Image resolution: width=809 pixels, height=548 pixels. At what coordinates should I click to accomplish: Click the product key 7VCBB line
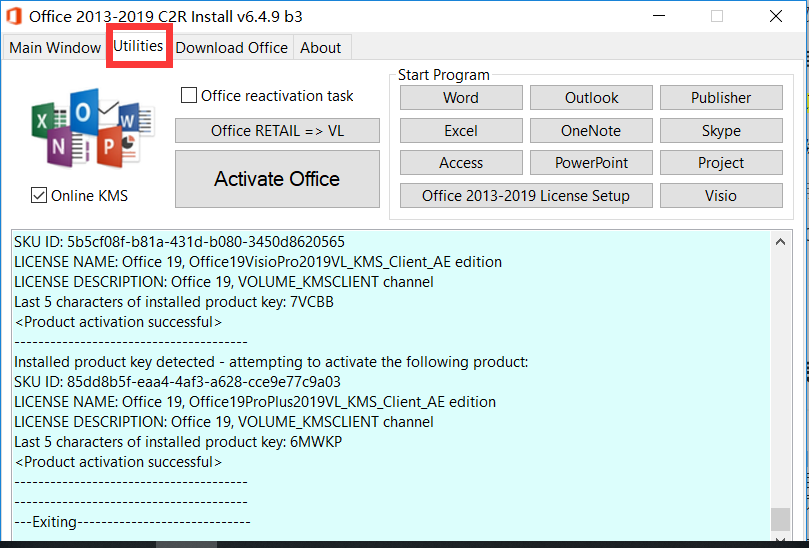click(174, 301)
